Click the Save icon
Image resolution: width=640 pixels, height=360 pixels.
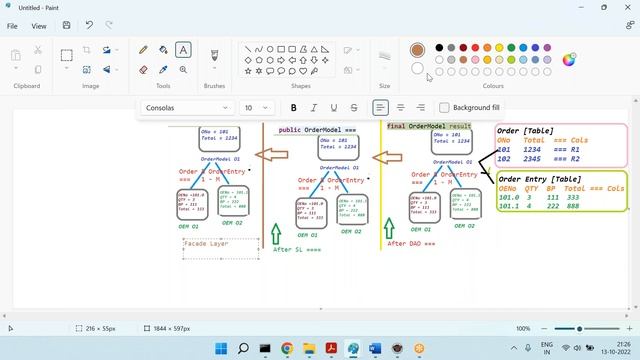pyautogui.click(x=67, y=25)
